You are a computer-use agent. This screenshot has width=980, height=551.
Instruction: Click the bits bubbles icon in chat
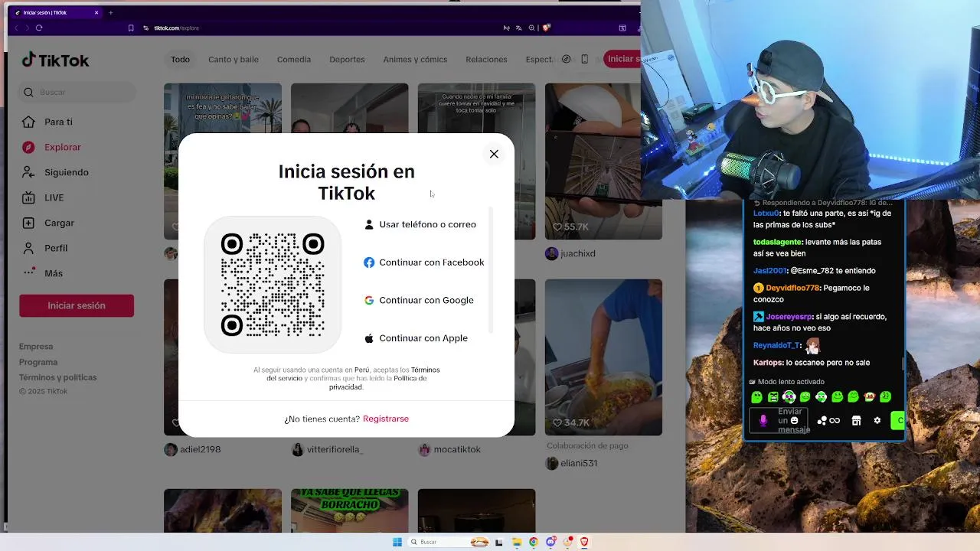click(x=822, y=420)
